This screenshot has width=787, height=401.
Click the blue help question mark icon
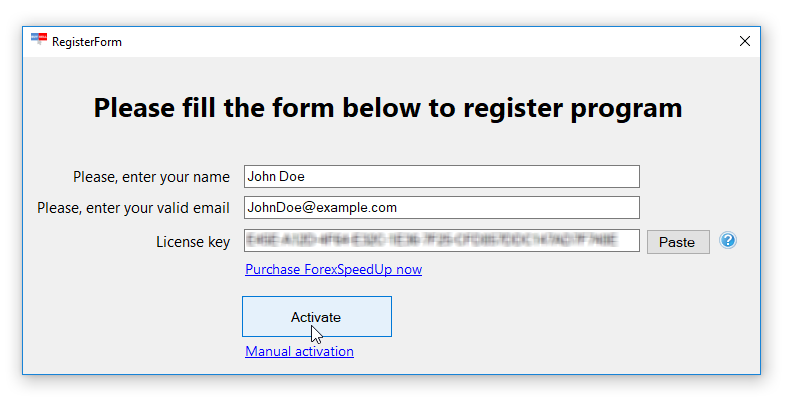pos(728,241)
